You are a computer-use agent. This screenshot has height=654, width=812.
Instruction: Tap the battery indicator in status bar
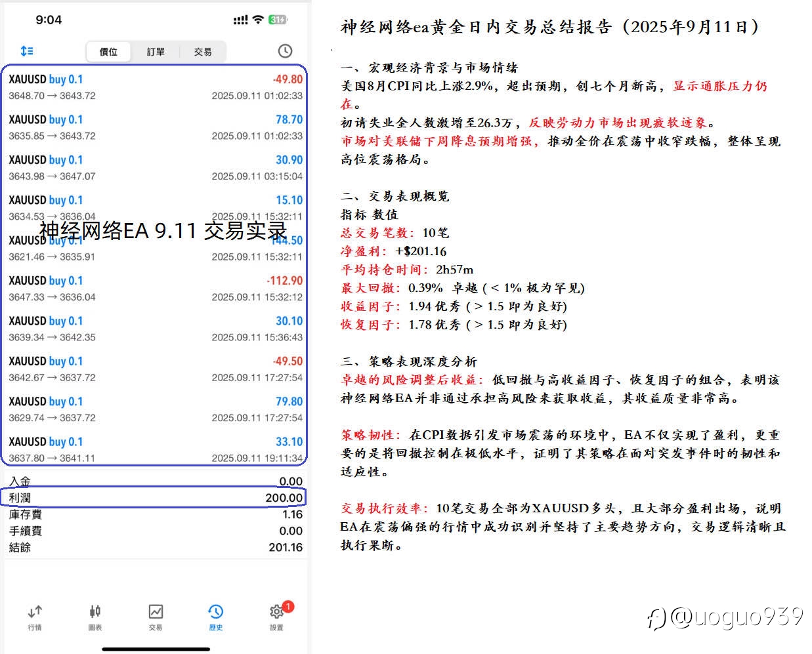point(278,20)
